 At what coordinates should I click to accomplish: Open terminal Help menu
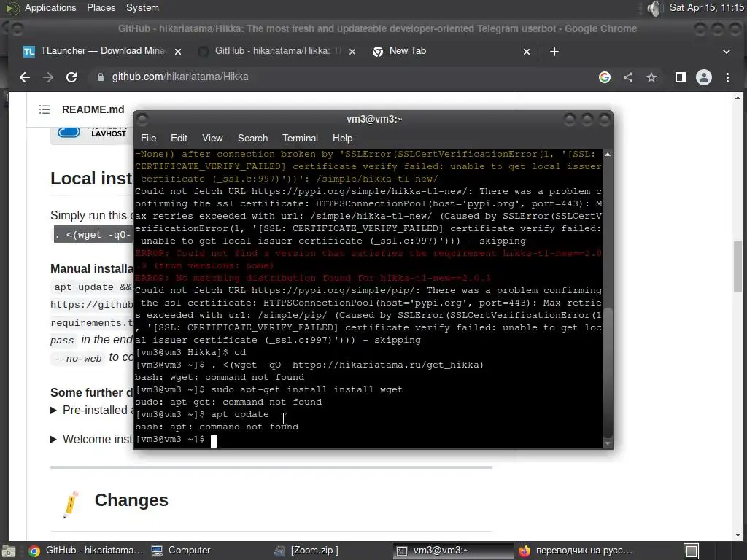click(343, 138)
